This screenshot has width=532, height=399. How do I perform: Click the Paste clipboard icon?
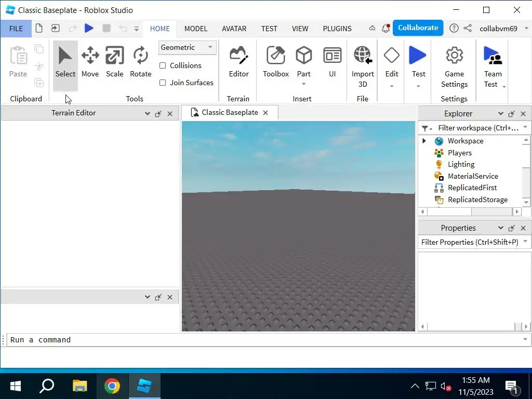(x=18, y=55)
